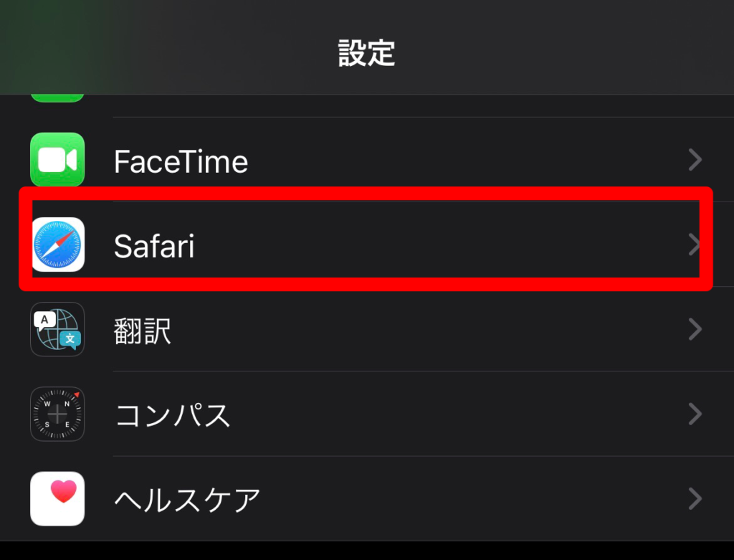Image resolution: width=734 pixels, height=560 pixels.
Task: Tap the green FaceTime camera icon
Action: [x=57, y=160]
